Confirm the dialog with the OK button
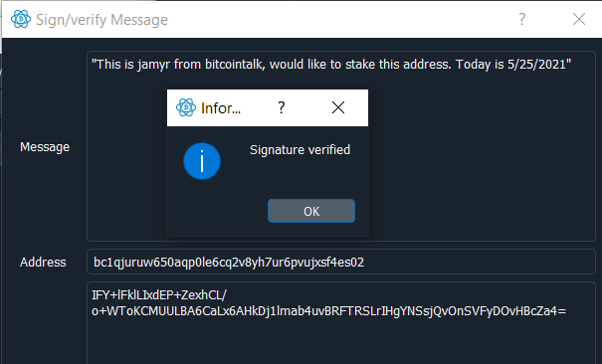Image resolution: width=602 pixels, height=364 pixels. point(311,211)
